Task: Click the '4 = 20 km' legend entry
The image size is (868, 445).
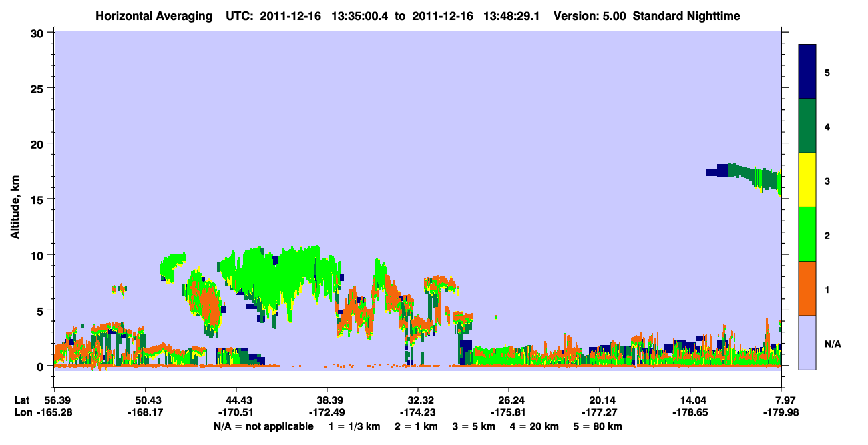Action: pyautogui.click(x=533, y=426)
